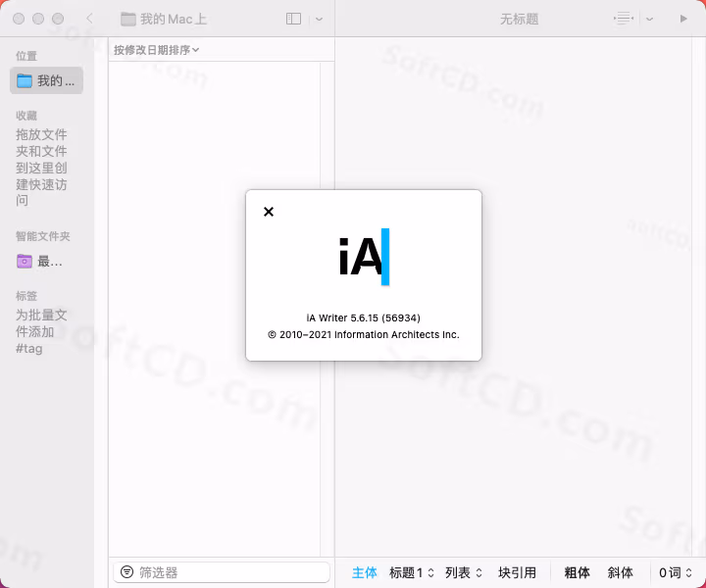The height and width of the screenshot is (588, 706).
Task: Open the 标题 1 heading selector
Action: pyautogui.click(x=412, y=572)
